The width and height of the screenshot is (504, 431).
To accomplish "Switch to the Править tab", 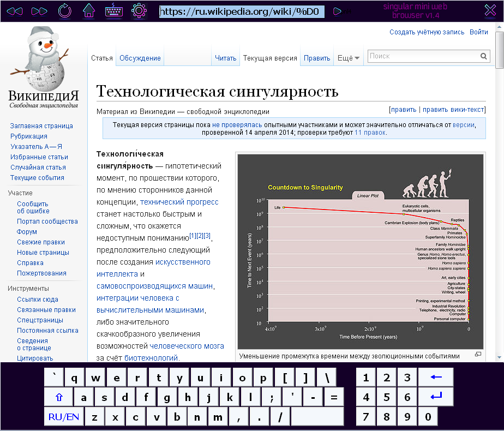I will click(317, 58).
